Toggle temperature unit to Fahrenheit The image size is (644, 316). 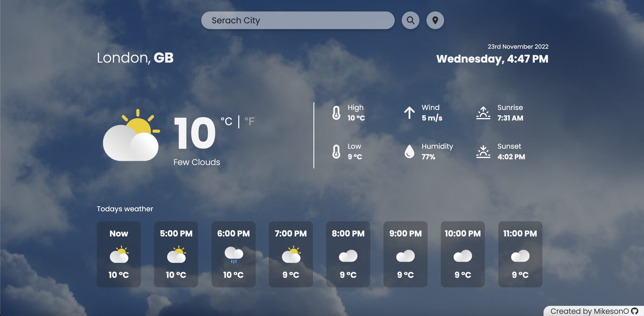[x=250, y=120]
